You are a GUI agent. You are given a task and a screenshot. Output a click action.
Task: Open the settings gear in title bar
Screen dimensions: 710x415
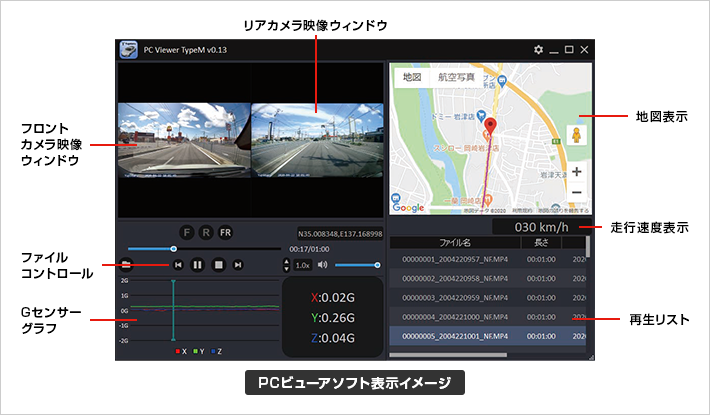[538, 50]
